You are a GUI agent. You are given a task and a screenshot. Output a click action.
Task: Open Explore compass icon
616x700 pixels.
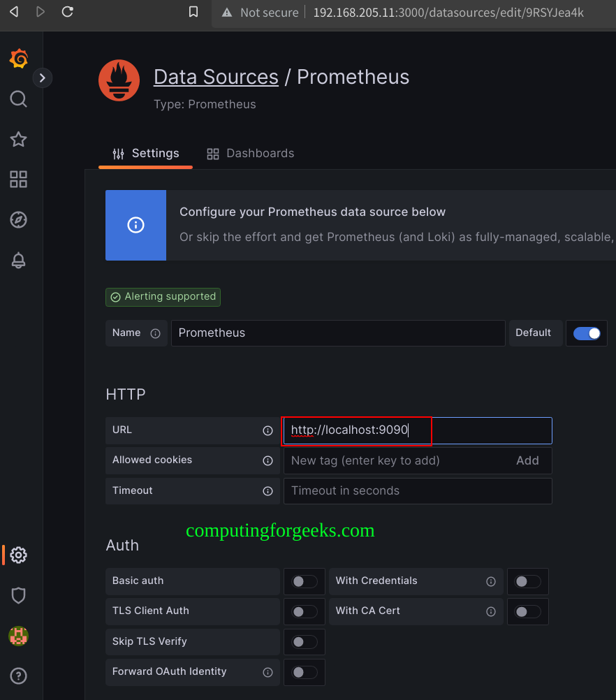pyautogui.click(x=18, y=219)
